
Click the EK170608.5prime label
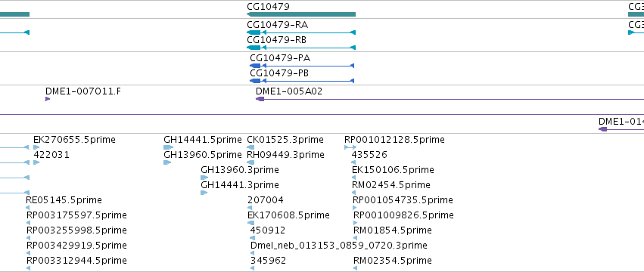[x=289, y=215]
